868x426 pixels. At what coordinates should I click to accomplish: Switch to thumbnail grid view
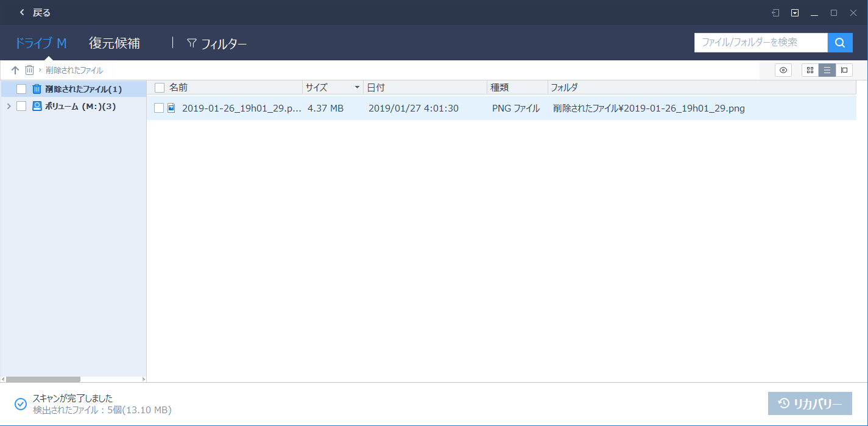810,69
